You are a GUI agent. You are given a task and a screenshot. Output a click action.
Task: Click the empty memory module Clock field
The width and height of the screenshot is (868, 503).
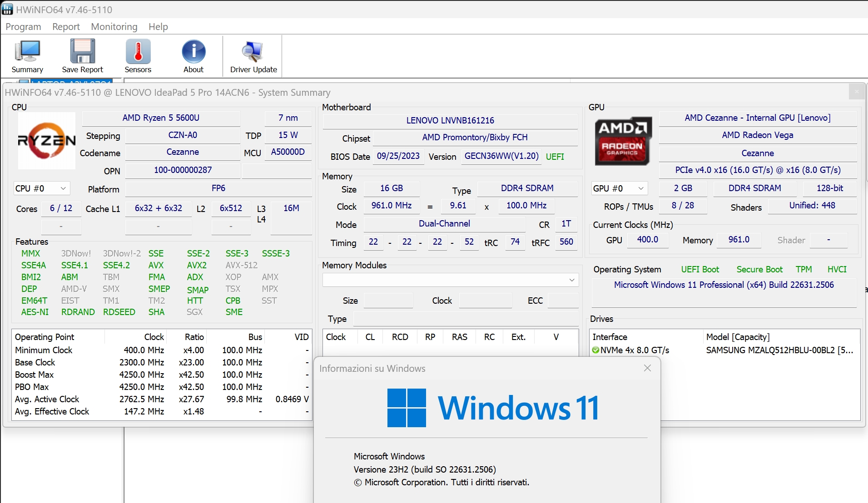pyautogui.click(x=486, y=301)
